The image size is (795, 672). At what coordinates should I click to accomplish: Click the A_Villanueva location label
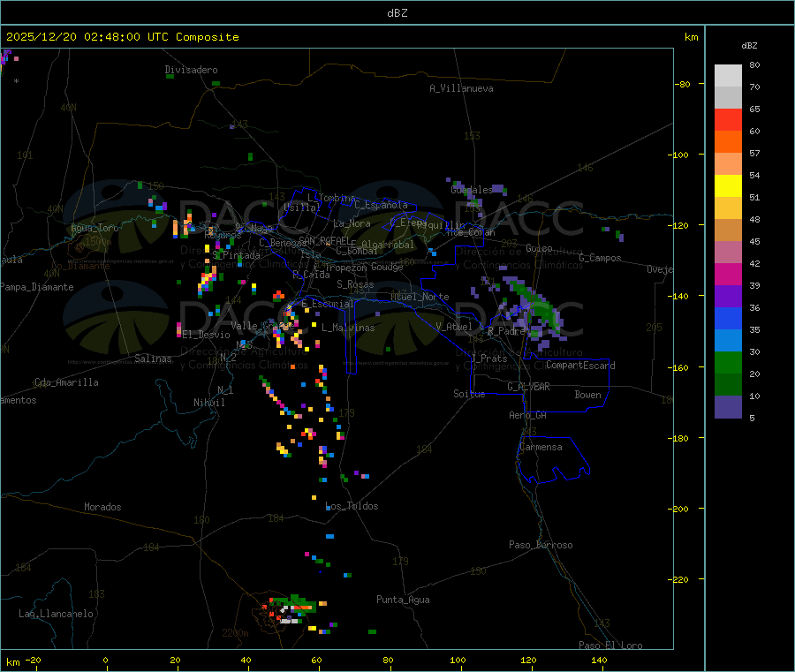tap(461, 88)
